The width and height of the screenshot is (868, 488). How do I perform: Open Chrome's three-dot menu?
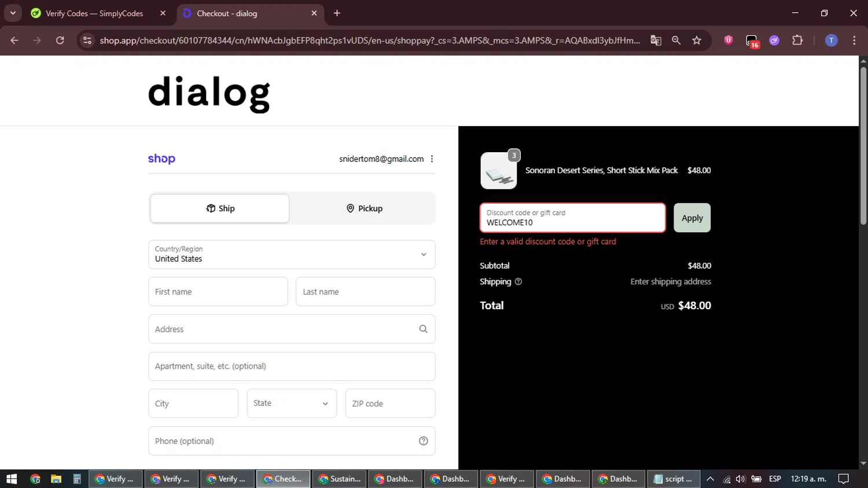coord(854,41)
